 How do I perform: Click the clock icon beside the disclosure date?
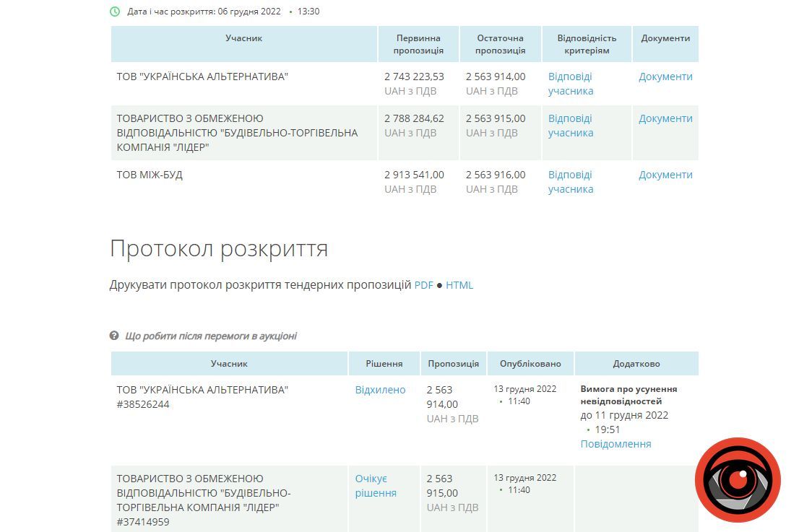pyautogui.click(x=115, y=12)
